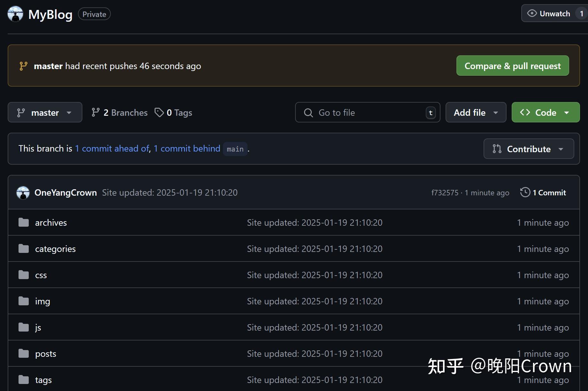Click the MyBlog owner avatar icon
The image size is (588, 391).
click(15, 14)
